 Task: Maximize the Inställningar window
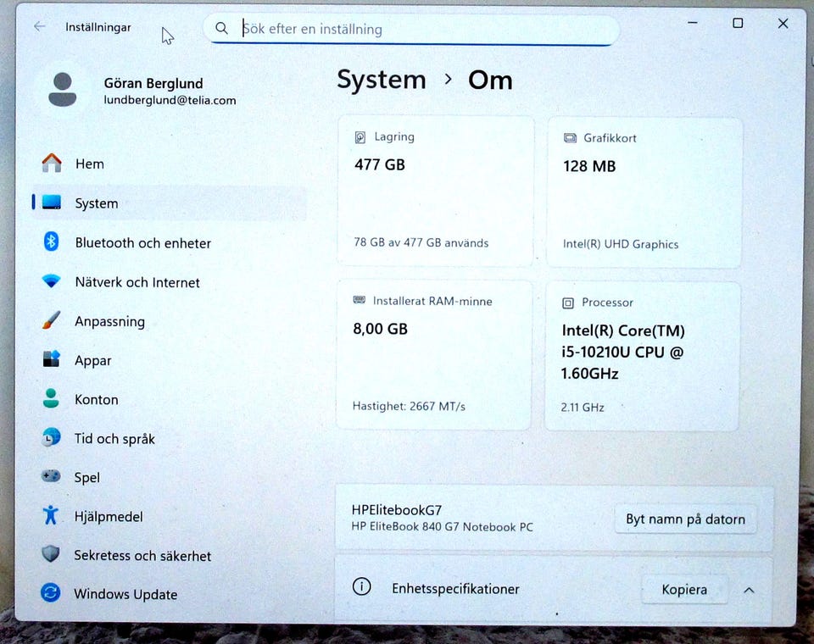click(x=737, y=23)
